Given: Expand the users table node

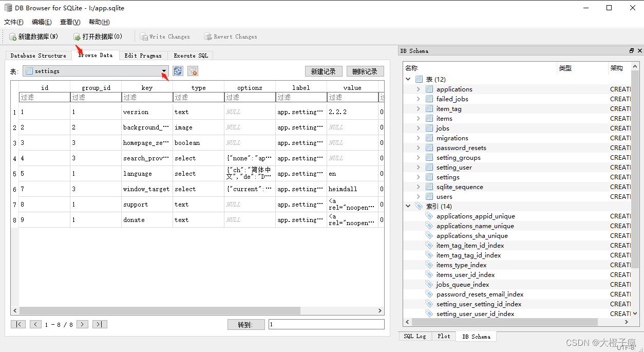Looking at the screenshot, I should (418, 197).
